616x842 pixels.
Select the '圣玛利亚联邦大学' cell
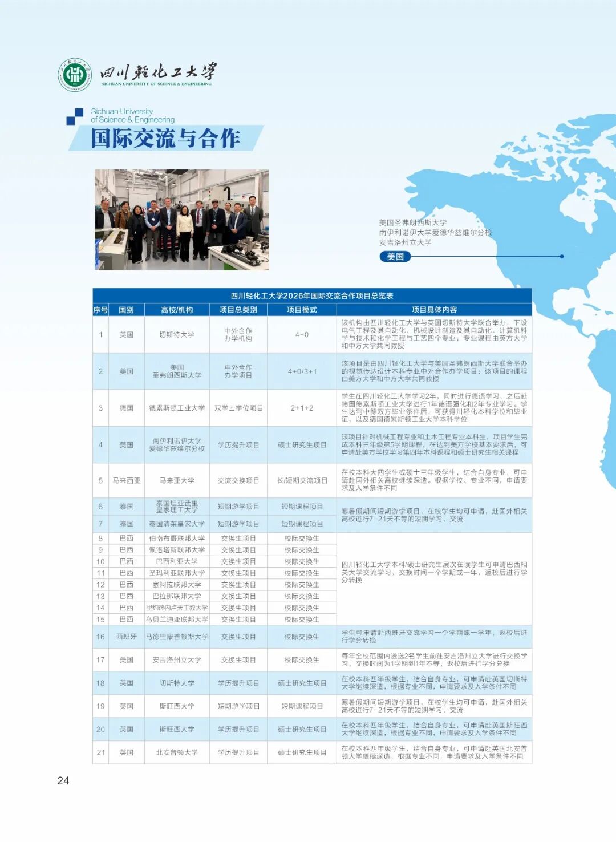pos(177,573)
